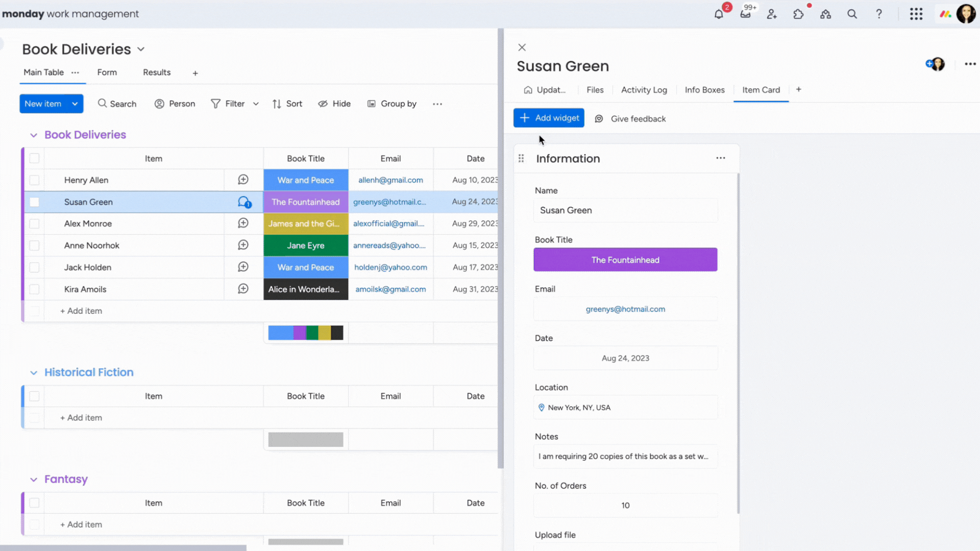Check the Kira Amoils row checkbox

(x=34, y=289)
